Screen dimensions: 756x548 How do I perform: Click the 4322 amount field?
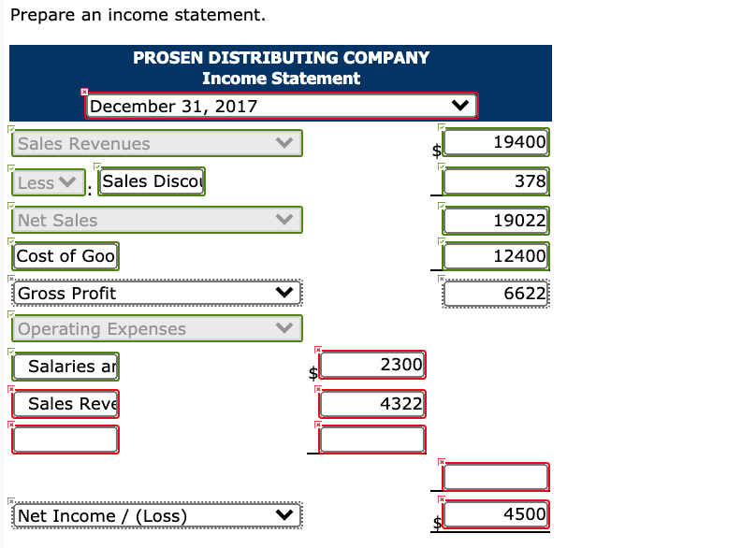[x=372, y=403]
